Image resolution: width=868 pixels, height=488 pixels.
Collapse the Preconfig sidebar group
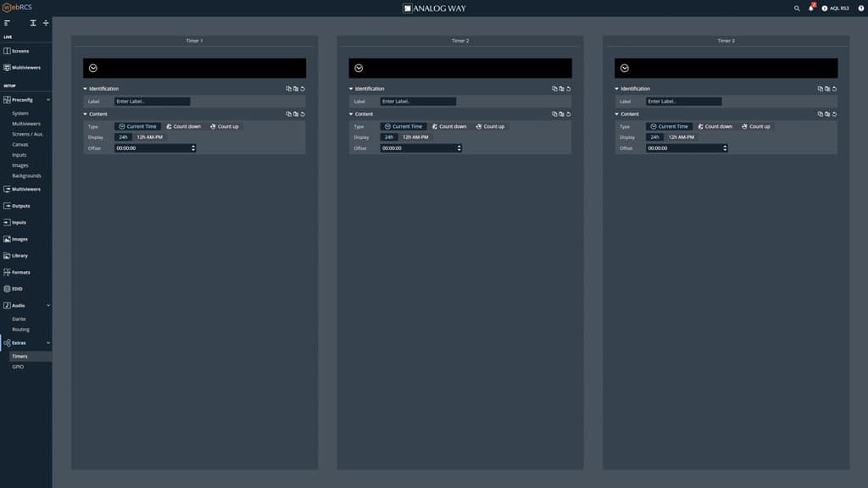coord(48,100)
